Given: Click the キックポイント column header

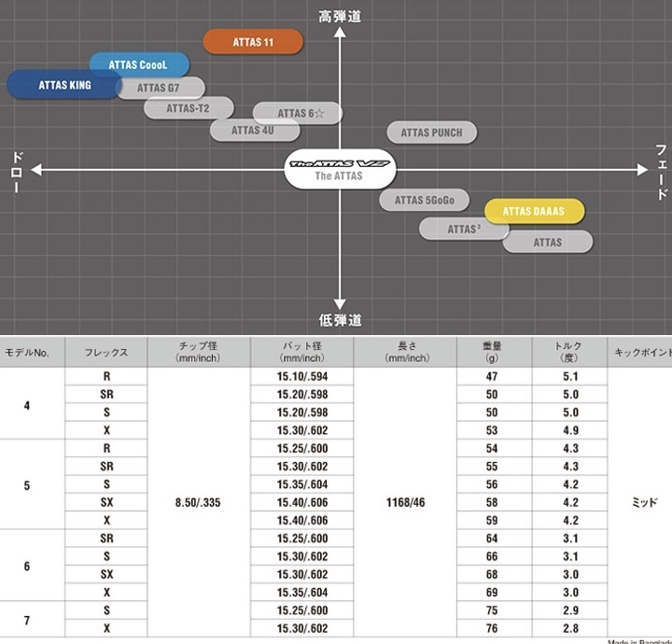Looking at the screenshot, I should point(640,352).
